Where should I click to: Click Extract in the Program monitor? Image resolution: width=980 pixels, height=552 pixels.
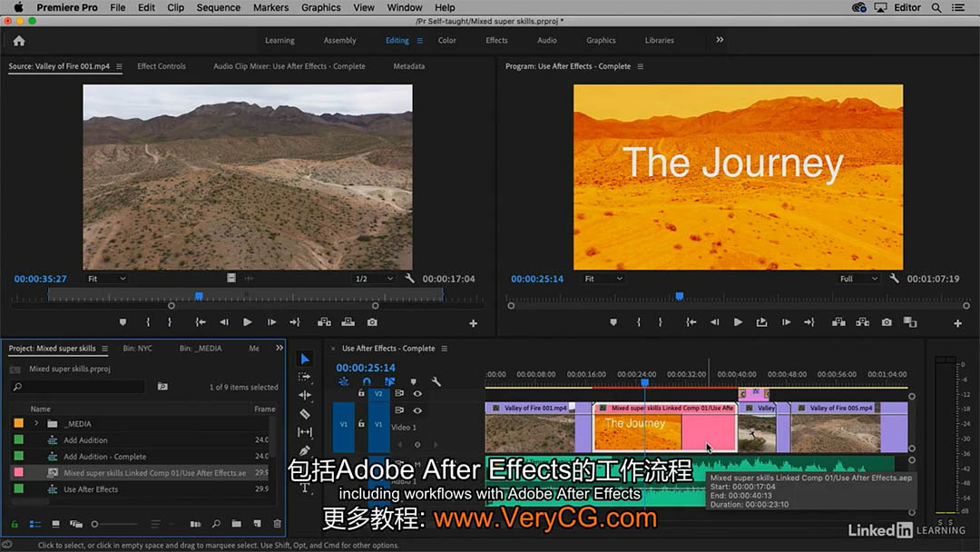[863, 322]
